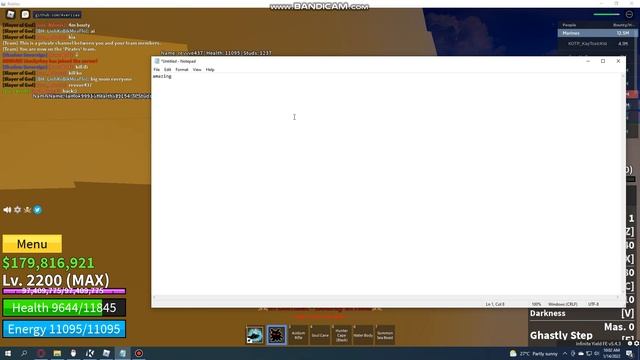Click the Health 9644/11845 bar
This screenshot has height=360, width=640.
pyautogui.click(x=64, y=308)
